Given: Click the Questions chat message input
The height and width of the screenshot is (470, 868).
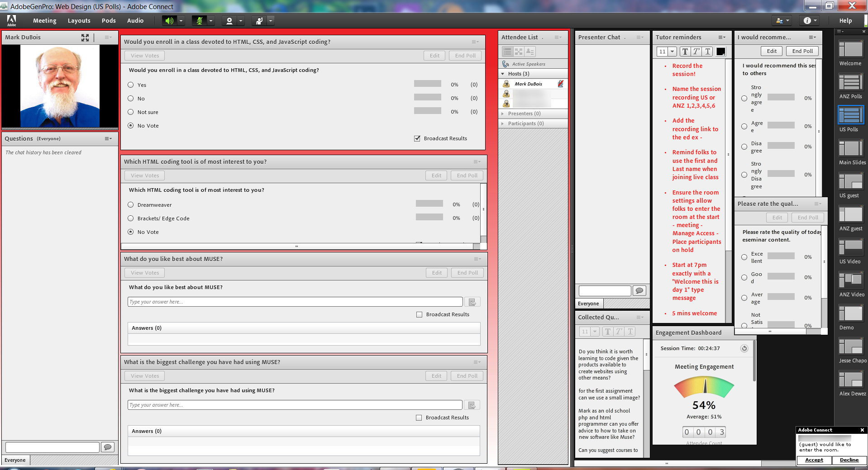Looking at the screenshot, I should click(x=52, y=447).
